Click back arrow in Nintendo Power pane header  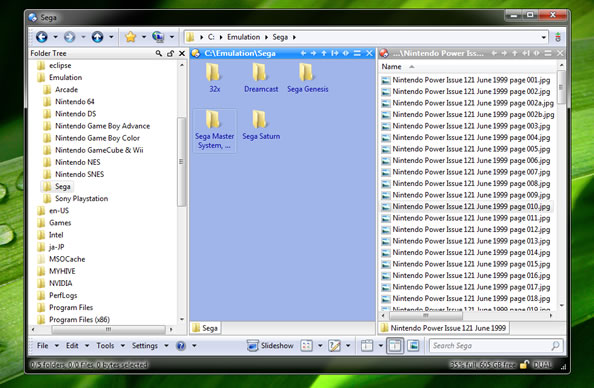coord(494,53)
